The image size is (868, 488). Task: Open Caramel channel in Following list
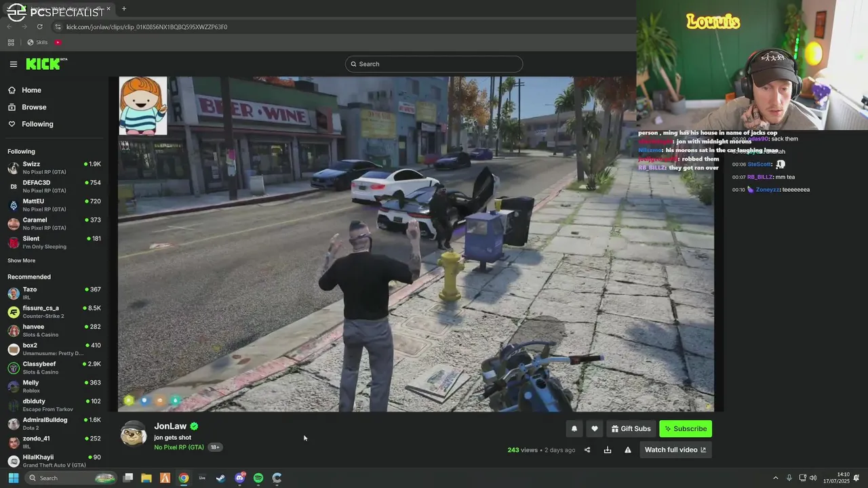pyautogui.click(x=54, y=224)
